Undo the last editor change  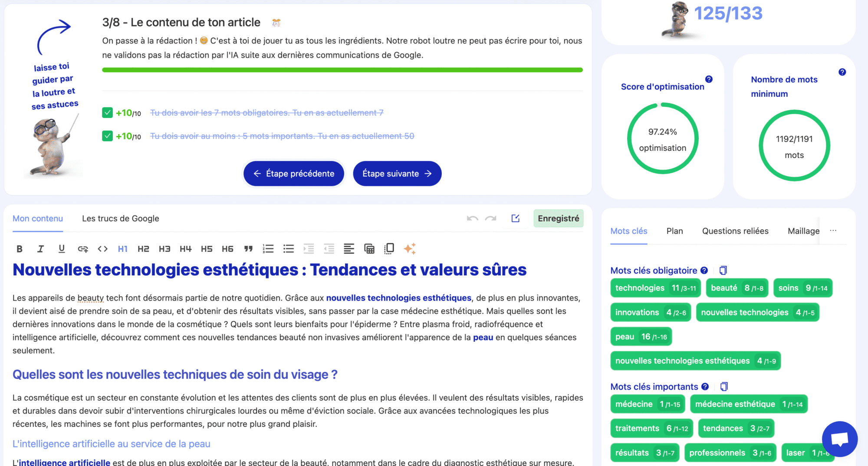coord(473,218)
